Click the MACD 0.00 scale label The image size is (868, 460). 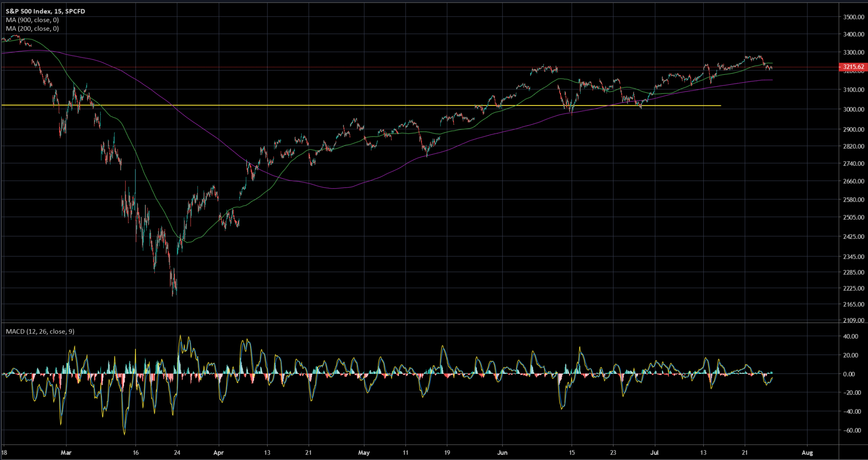pyautogui.click(x=849, y=374)
